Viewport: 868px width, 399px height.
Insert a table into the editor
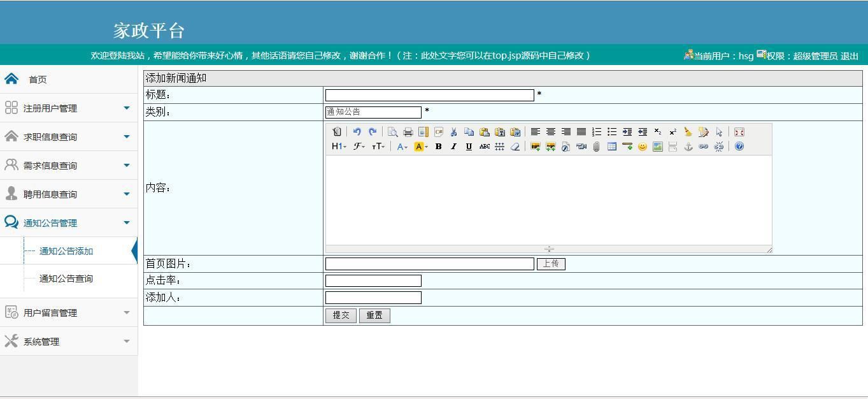(x=612, y=147)
